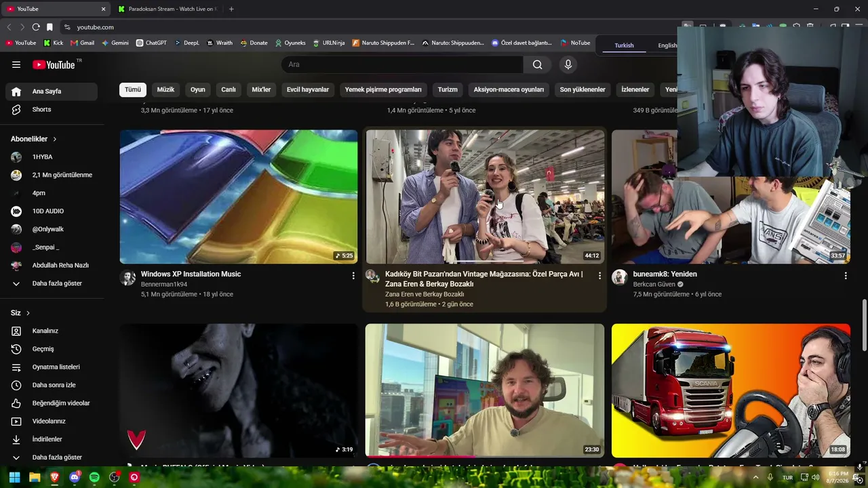The width and height of the screenshot is (868, 488).
Task: Open the Windows XP Installation Music thumbnail
Action: point(239,197)
